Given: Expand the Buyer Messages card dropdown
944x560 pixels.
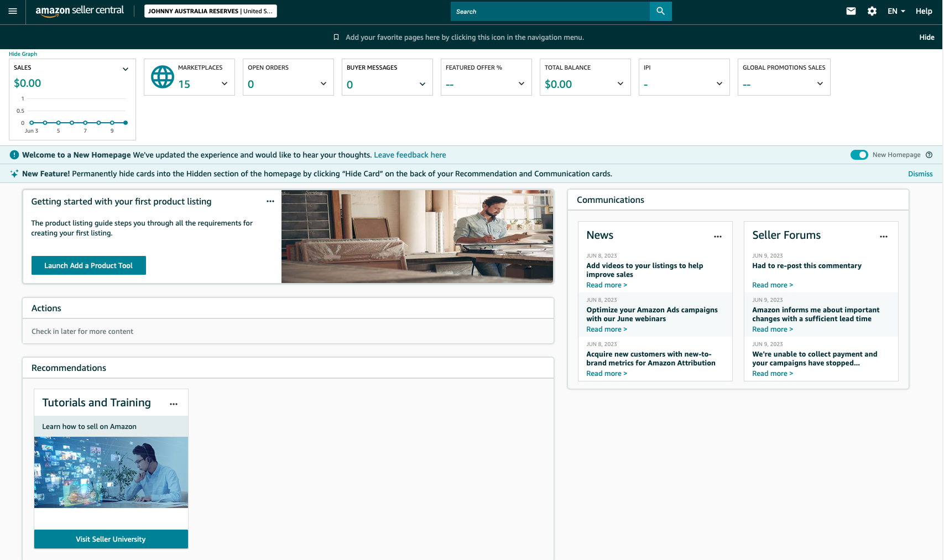Looking at the screenshot, I should point(423,84).
